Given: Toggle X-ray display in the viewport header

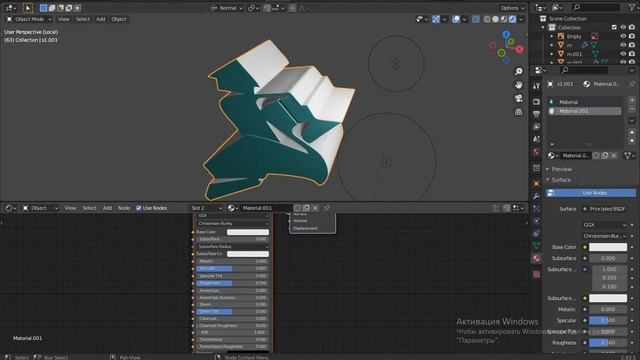Looking at the screenshot, I should click(x=476, y=19).
